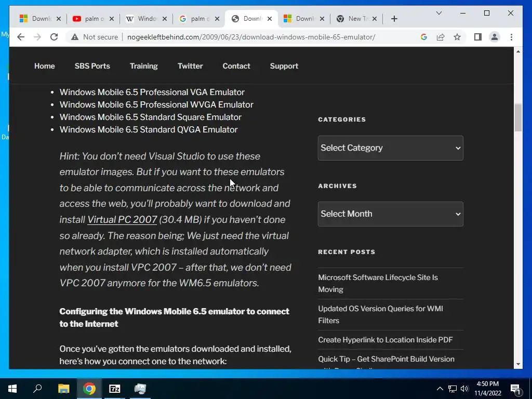This screenshot has width=532, height=399.
Task: Close the New Tab tab
Action: pos(375,19)
